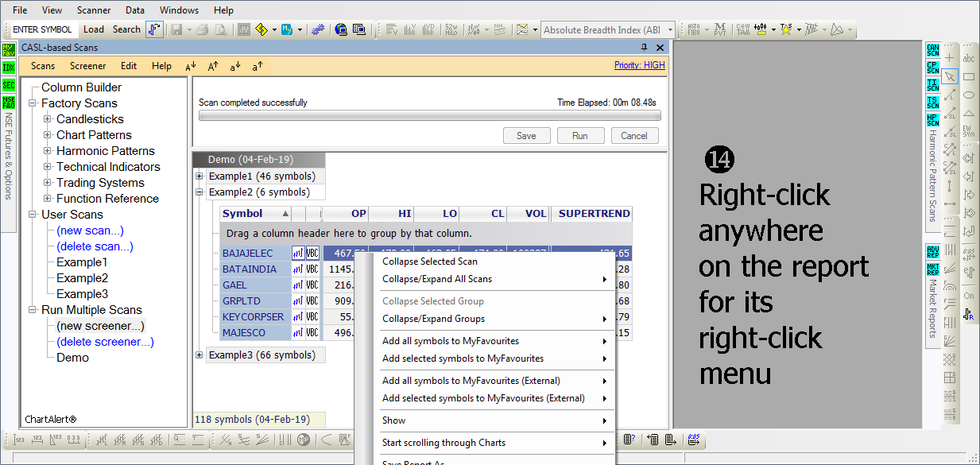Image resolution: width=980 pixels, height=465 pixels.
Task: Click the print preview magnifier icon
Action: [x=220, y=29]
